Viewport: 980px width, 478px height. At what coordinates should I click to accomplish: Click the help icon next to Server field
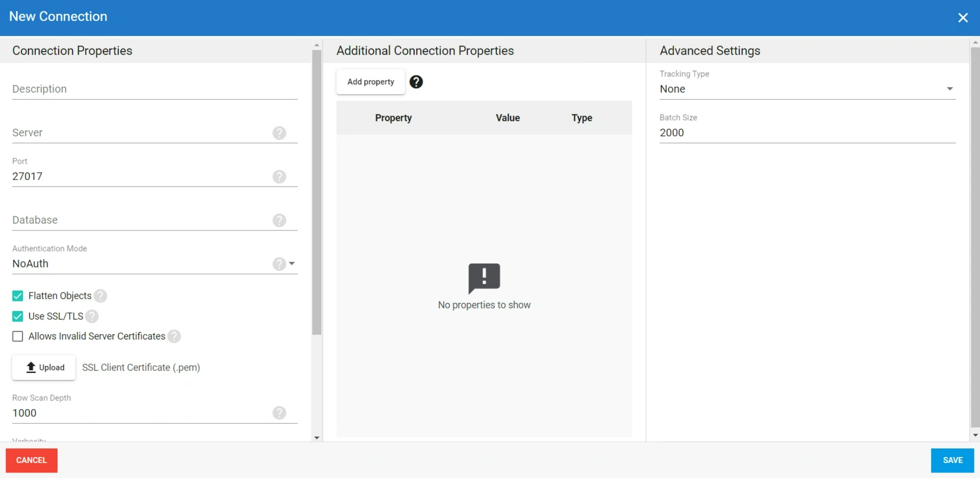(279, 133)
